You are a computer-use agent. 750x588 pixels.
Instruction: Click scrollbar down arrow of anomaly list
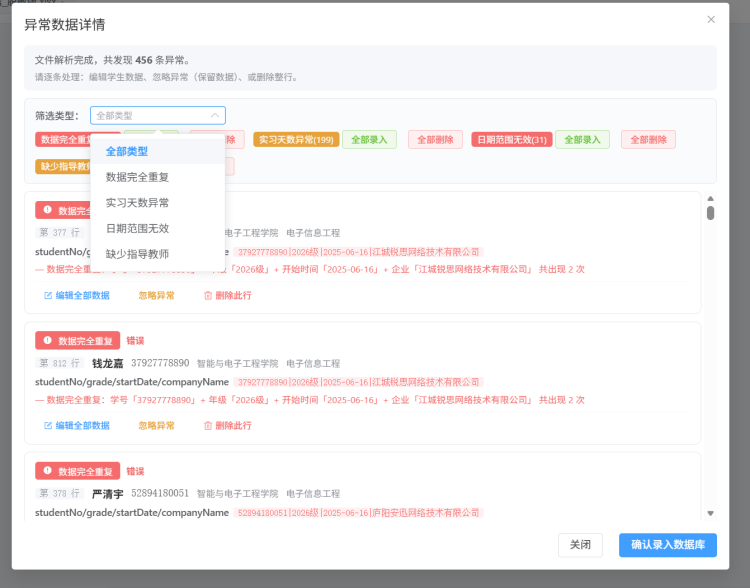(710, 513)
